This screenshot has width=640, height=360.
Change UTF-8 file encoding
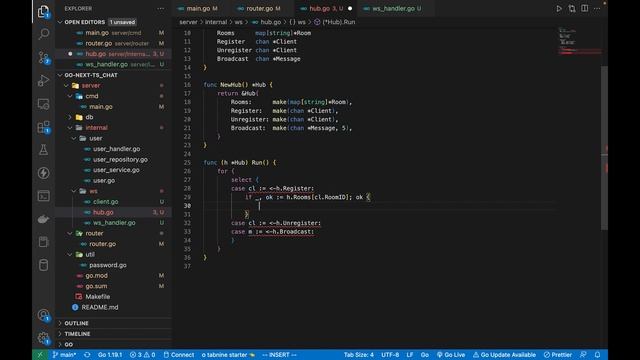(390, 355)
